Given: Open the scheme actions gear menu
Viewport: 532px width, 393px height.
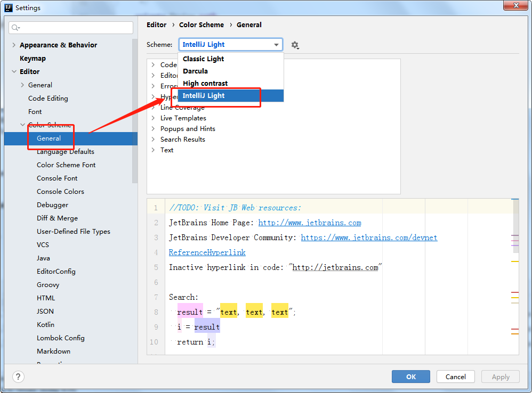Looking at the screenshot, I should coord(295,45).
